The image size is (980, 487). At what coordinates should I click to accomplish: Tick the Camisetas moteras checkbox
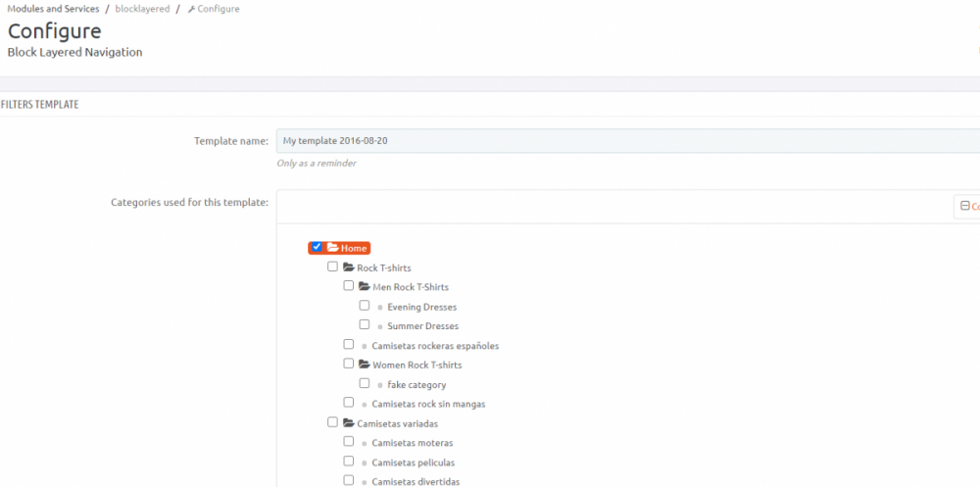349,442
